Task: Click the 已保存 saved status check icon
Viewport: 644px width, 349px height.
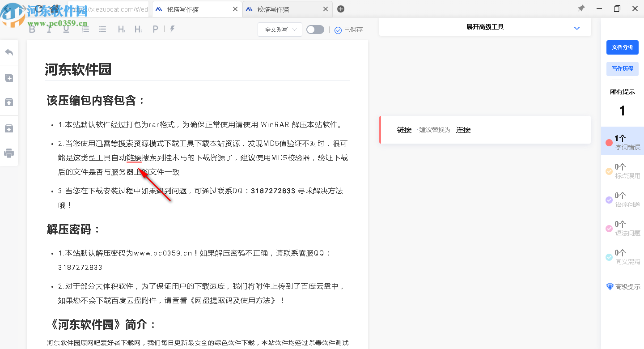Action: click(x=338, y=30)
